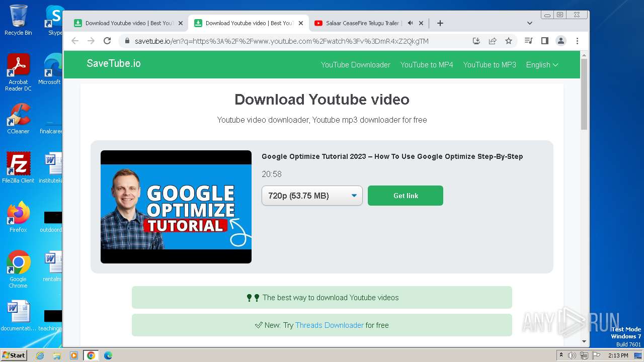Click the Chrome taskbar icon
The image size is (644, 362).
point(91,355)
